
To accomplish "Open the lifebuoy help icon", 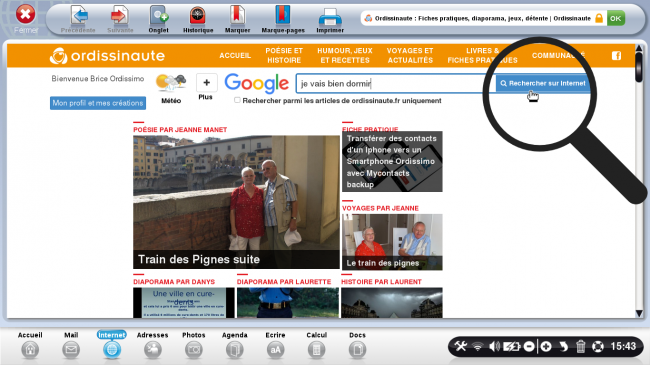I will coord(598,346).
